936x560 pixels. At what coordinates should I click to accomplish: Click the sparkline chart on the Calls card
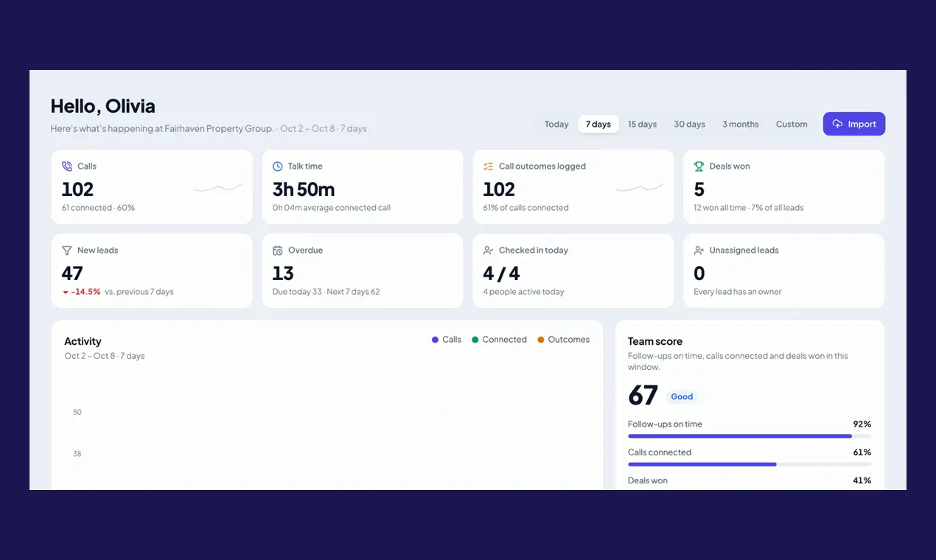[x=218, y=189]
